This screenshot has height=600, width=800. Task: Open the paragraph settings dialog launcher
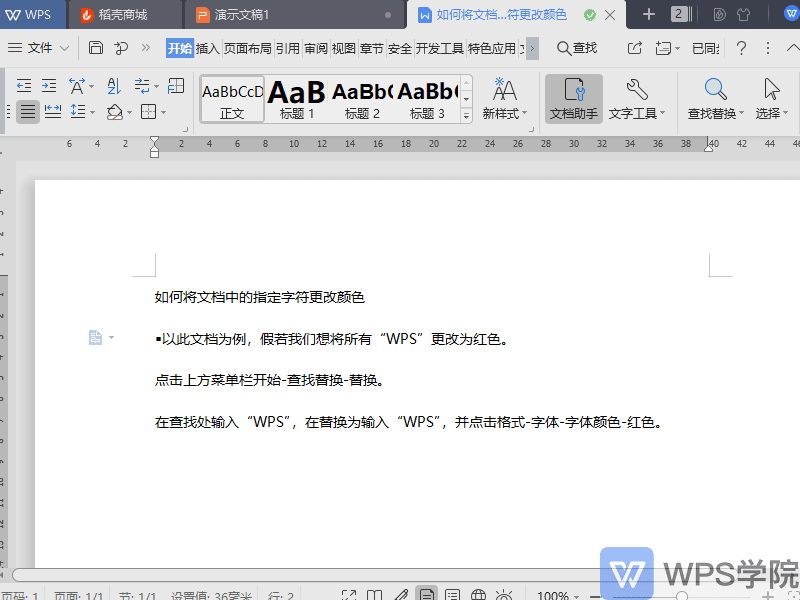pos(185,130)
